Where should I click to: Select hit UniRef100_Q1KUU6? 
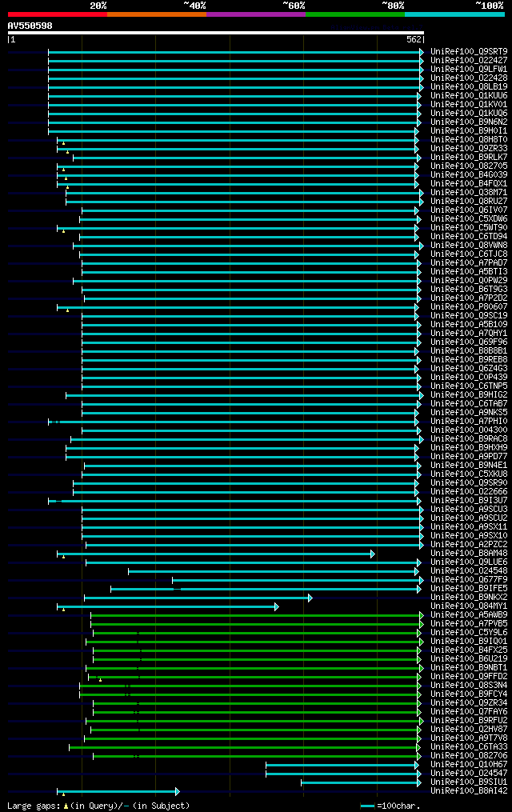point(469,96)
